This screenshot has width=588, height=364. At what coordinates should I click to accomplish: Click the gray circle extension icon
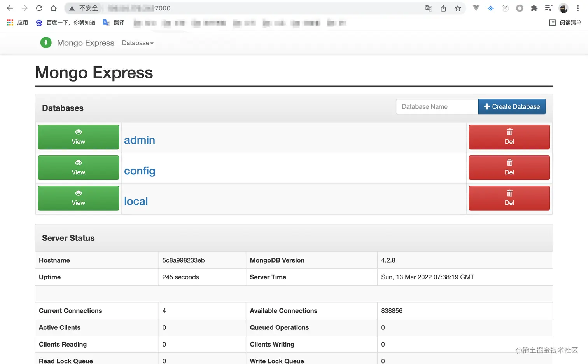point(520,8)
